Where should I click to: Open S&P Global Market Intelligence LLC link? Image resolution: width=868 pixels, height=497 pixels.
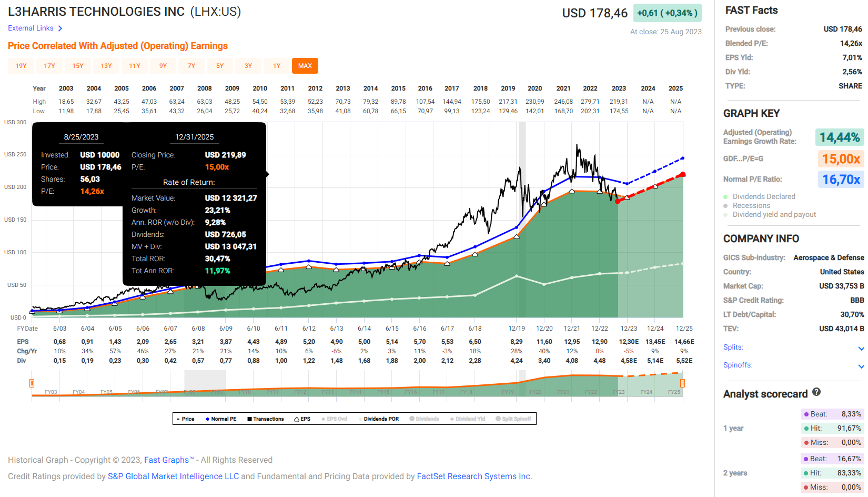173,476
